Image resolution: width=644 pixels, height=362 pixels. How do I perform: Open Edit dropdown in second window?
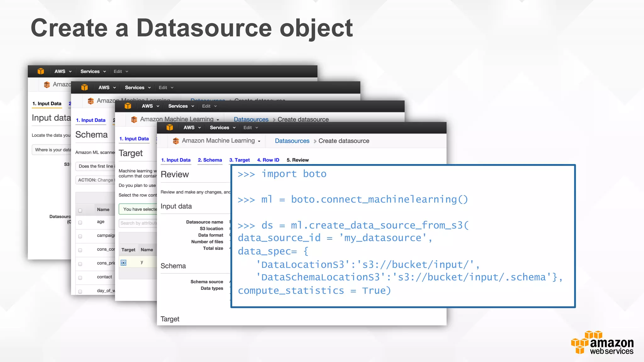[166, 88]
